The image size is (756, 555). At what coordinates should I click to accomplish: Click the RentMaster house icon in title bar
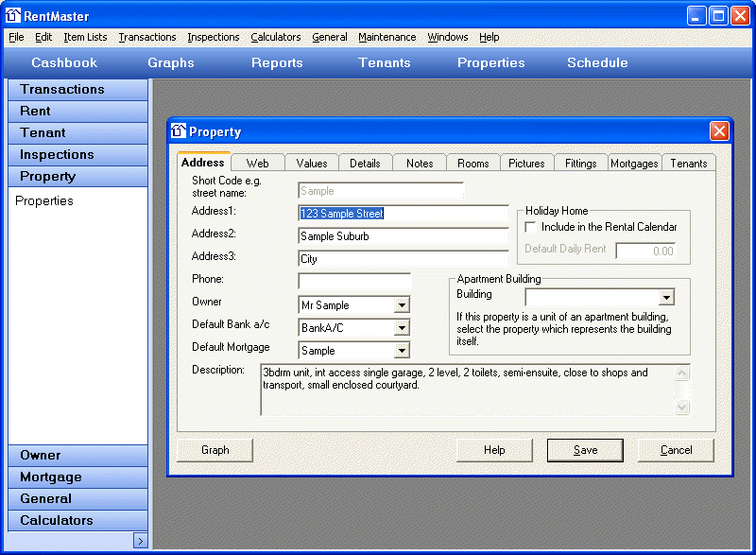13,14
